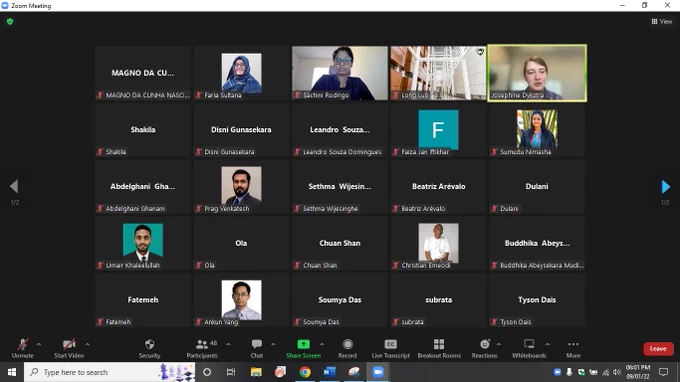Open the Reactions menu
The height and width of the screenshot is (382, 680).
coord(484,348)
